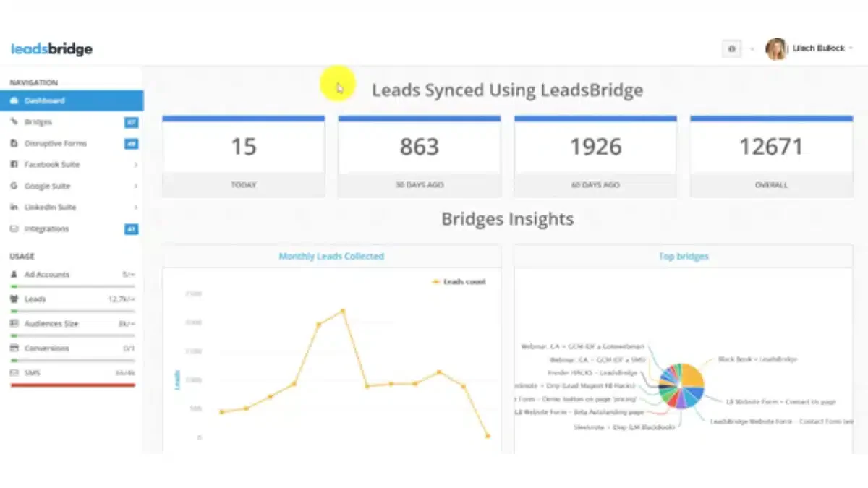
Task: Click the Conversions card icon
Action: 14,348
